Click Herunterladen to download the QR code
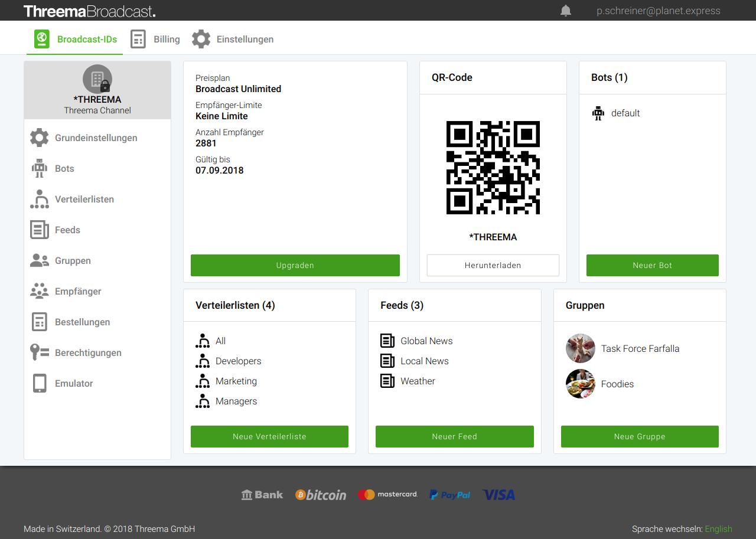 493,265
